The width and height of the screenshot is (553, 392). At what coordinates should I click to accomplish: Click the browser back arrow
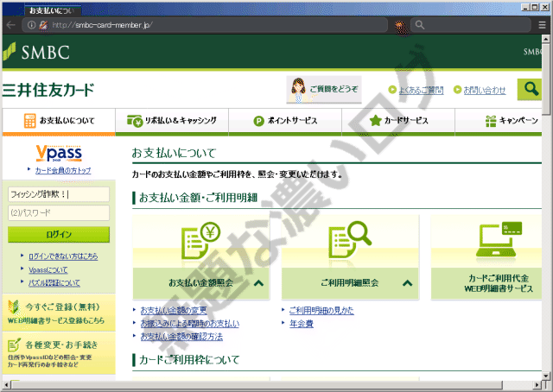[11, 25]
